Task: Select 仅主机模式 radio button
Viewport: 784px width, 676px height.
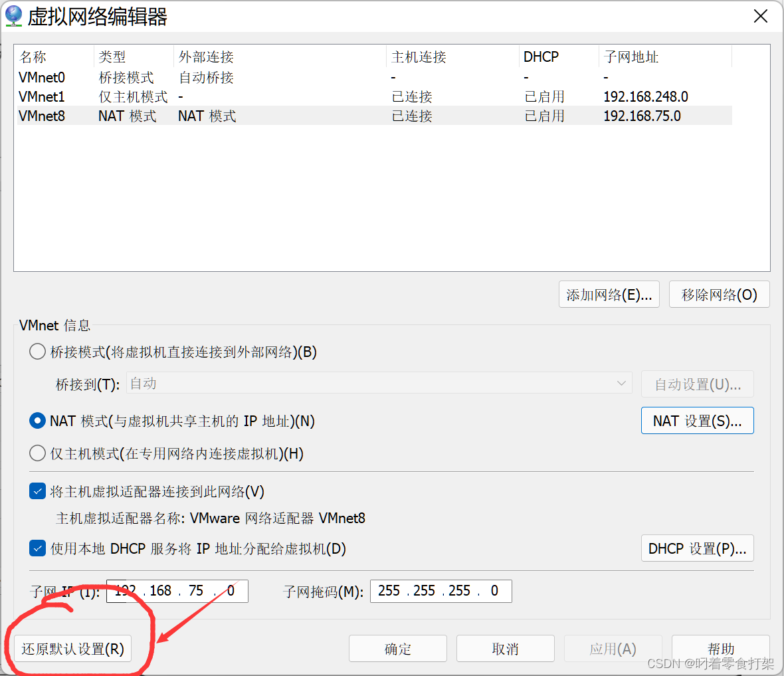Action: point(37,453)
